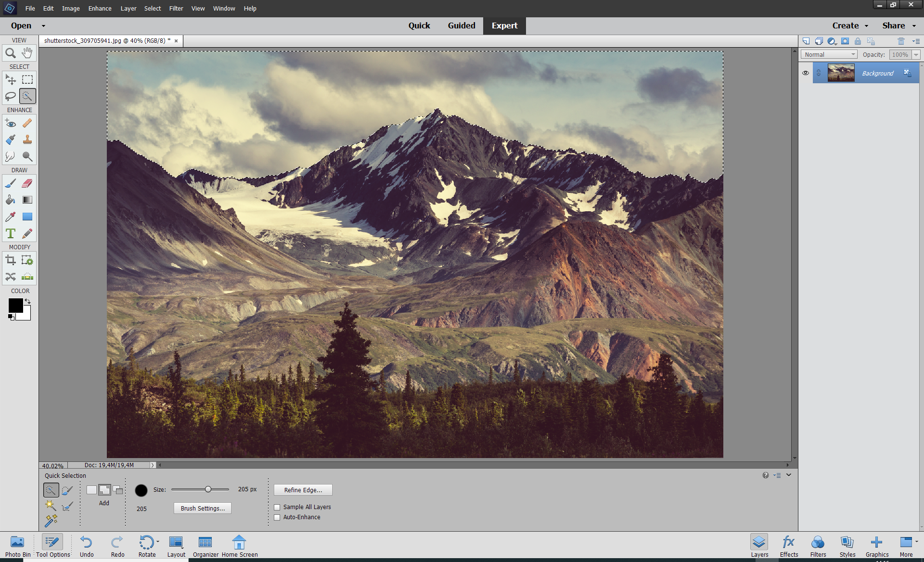Select the Crop tool

(x=10, y=260)
